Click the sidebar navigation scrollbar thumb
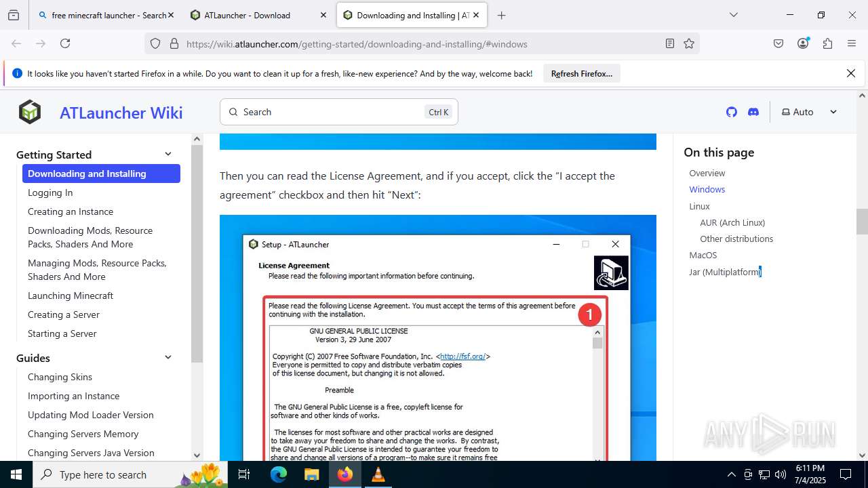 click(197, 252)
